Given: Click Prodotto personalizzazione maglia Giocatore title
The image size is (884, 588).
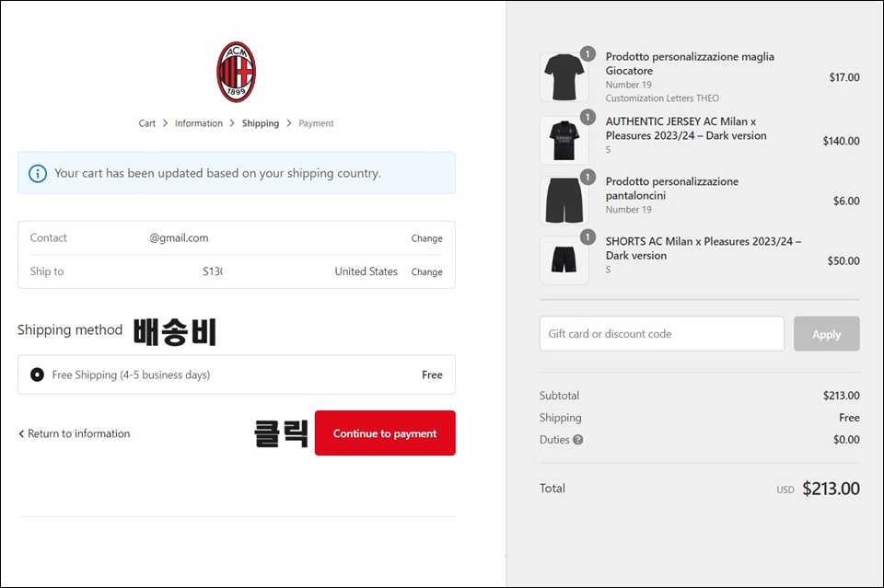Looking at the screenshot, I should (x=690, y=63).
